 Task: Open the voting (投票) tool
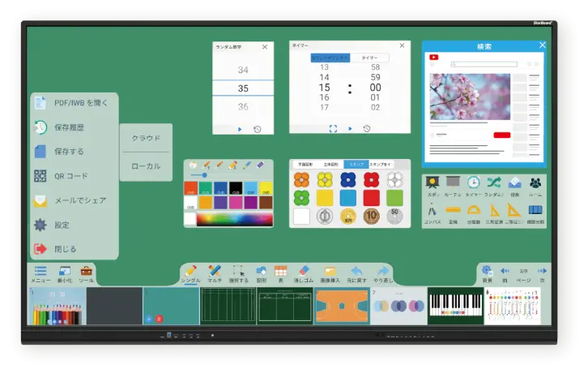pos(513,184)
